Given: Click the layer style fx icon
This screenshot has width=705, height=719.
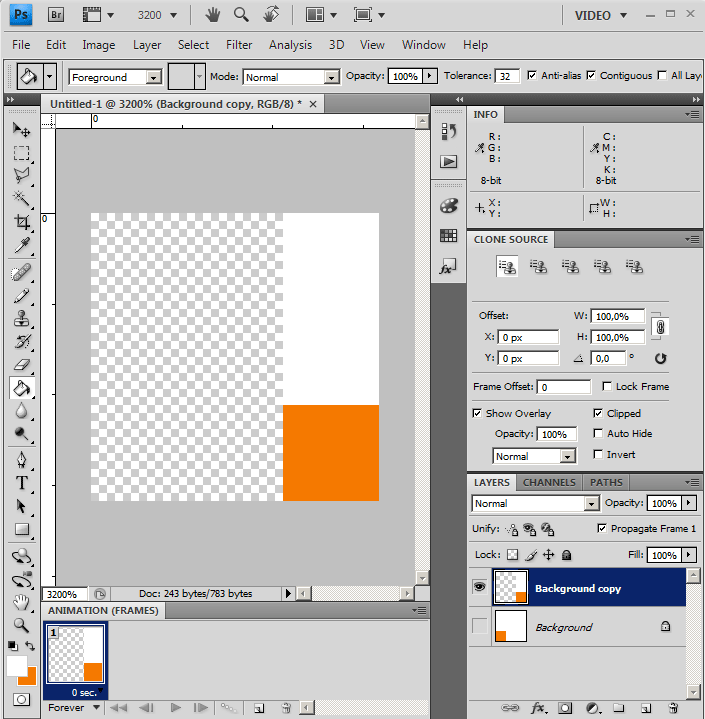Looking at the screenshot, I should pyautogui.click(x=538, y=707).
